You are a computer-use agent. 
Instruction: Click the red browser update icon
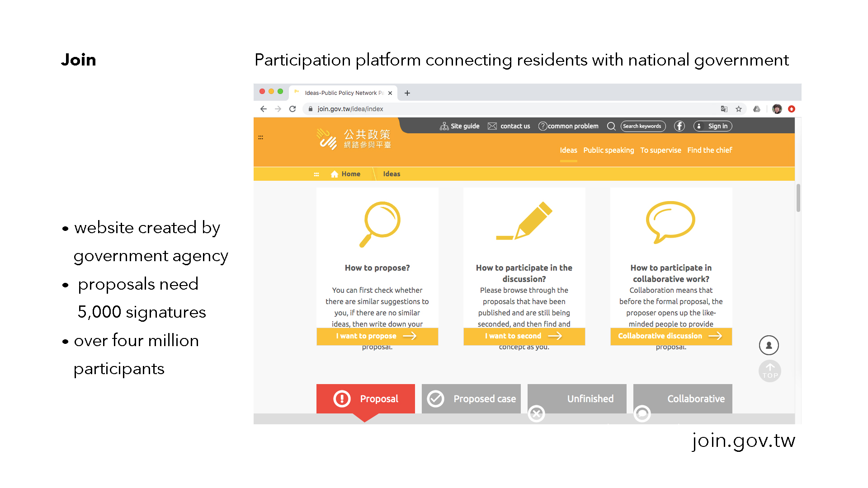coord(792,109)
